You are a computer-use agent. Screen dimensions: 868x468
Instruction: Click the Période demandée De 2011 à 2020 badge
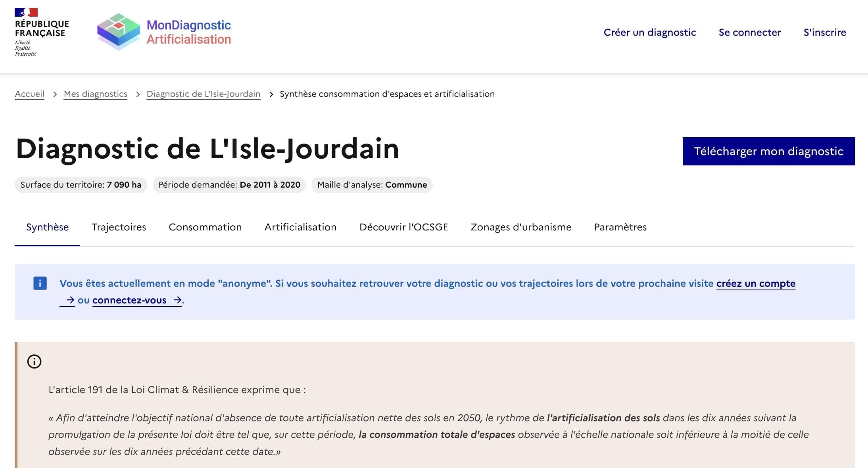pyautogui.click(x=229, y=185)
